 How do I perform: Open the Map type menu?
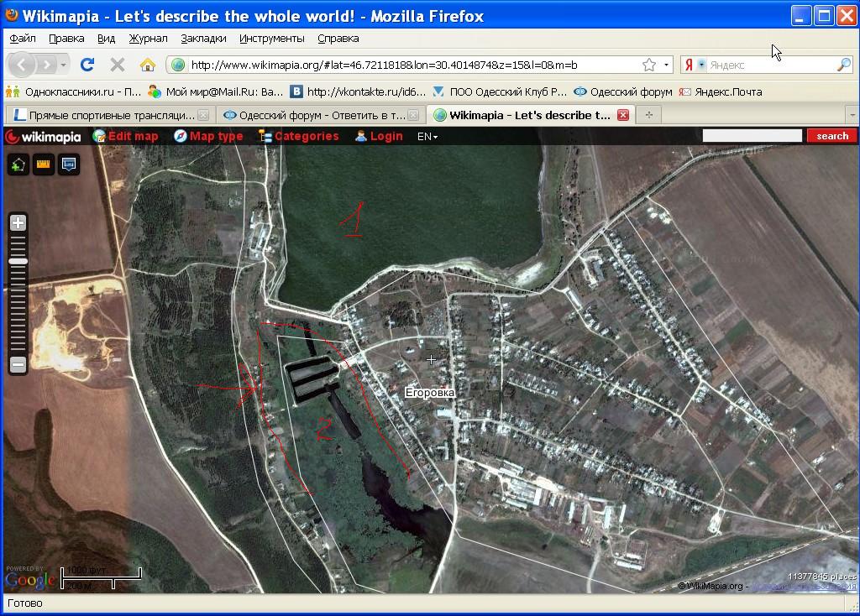click(x=208, y=136)
